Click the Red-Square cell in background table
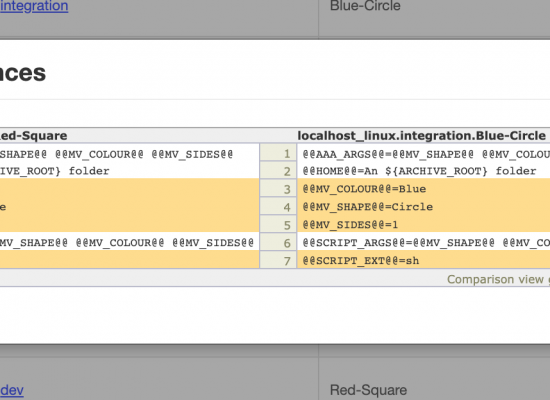Screen dimensions: 550x400 [x=368, y=390]
